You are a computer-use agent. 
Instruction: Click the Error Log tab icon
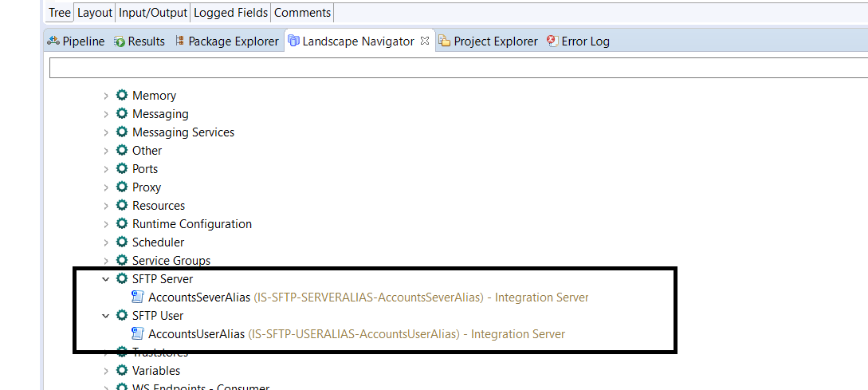(x=552, y=41)
